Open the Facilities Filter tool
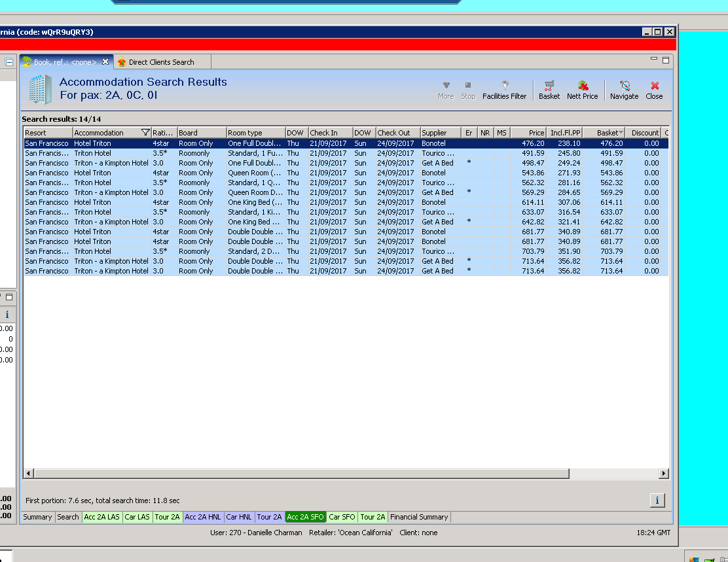Image resolution: width=728 pixels, height=562 pixels. (504, 86)
